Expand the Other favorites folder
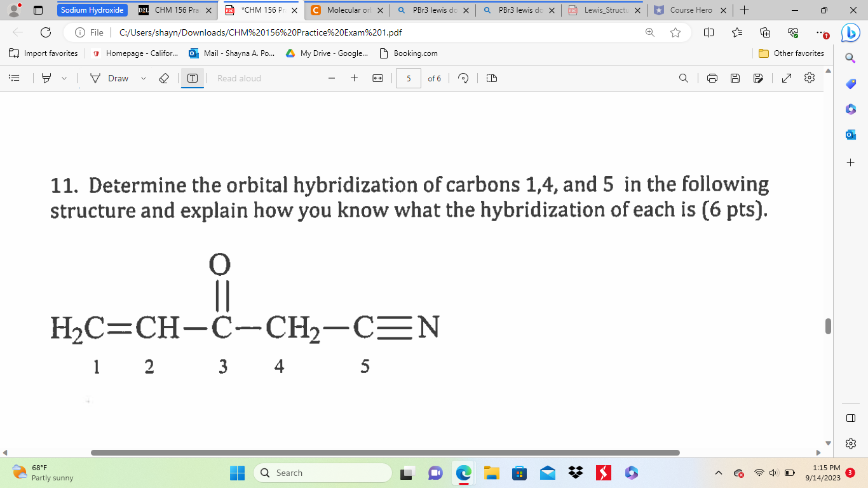This screenshot has width=868, height=488. click(792, 53)
